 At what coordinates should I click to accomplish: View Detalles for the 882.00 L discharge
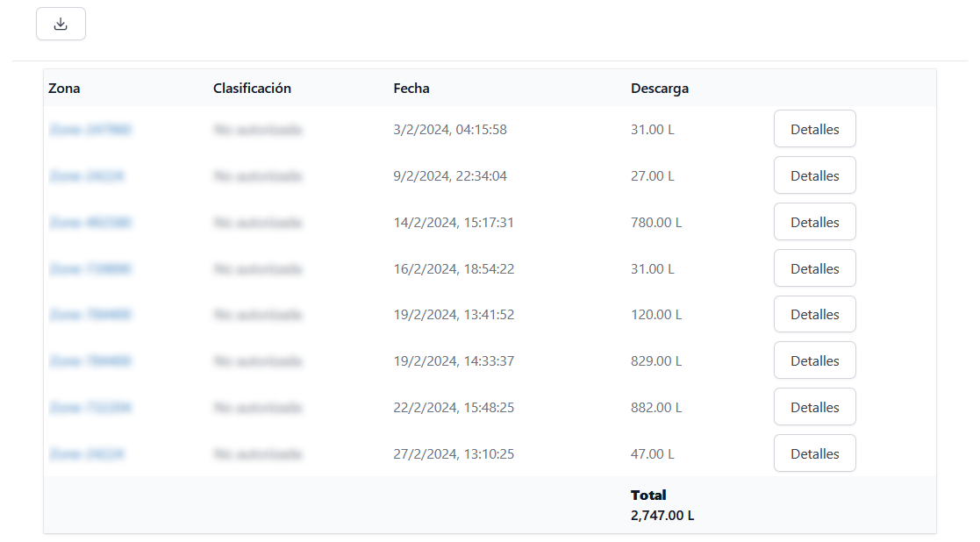coord(814,407)
